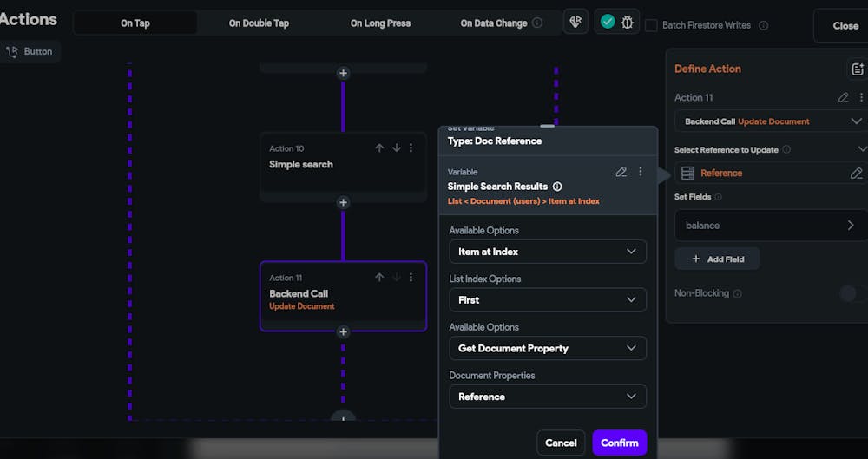868x459 pixels.
Task: Open the variable's three-dot options menu
Action: [x=641, y=172]
